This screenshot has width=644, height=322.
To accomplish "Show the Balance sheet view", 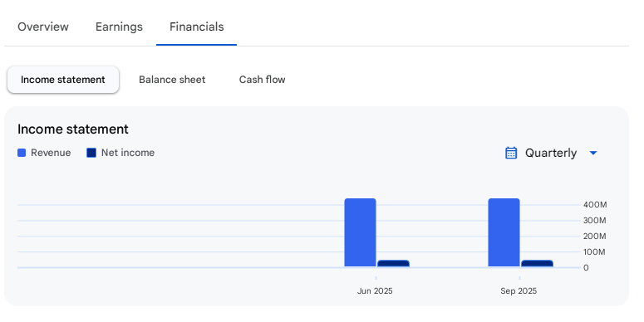I will coord(172,80).
